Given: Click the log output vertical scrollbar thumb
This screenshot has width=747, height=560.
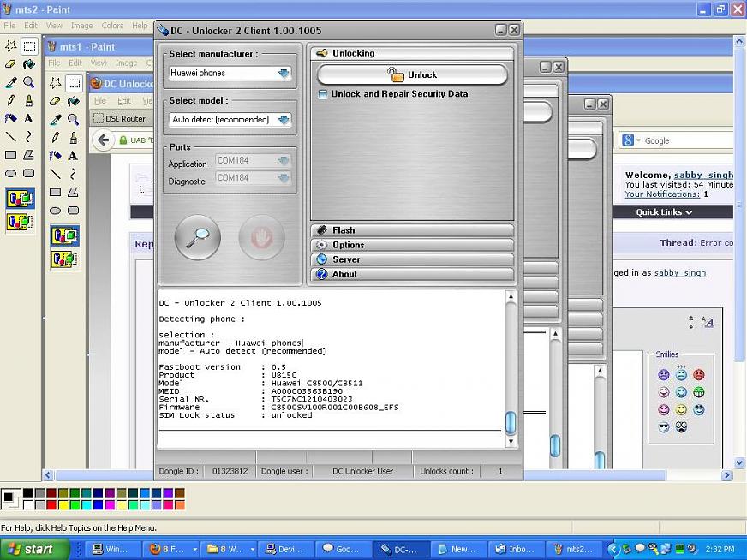Looking at the screenshot, I should click(x=511, y=421).
